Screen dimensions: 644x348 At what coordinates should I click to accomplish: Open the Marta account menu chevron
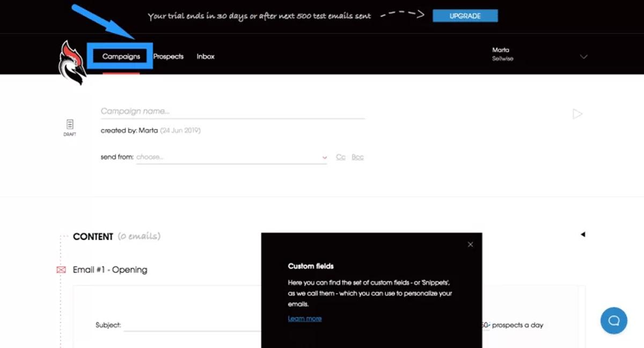(584, 57)
